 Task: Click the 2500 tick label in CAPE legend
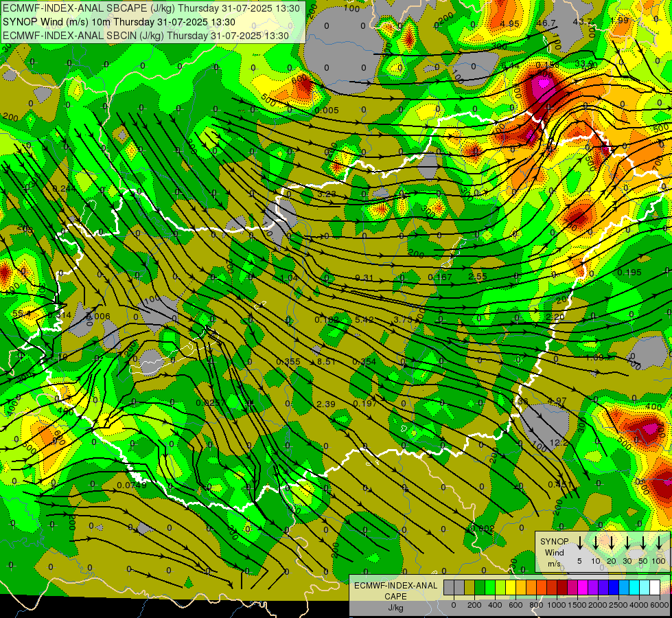tap(618, 605)
